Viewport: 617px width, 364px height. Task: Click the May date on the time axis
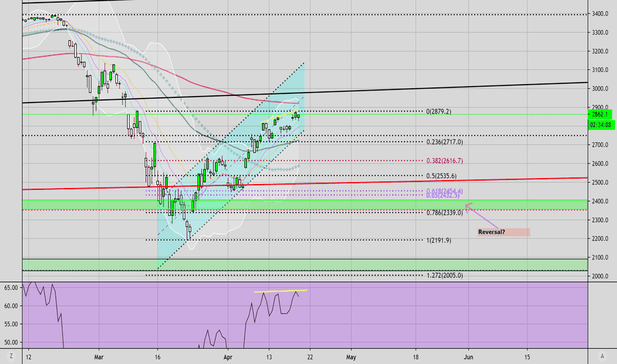pyautogui.click(x=351, y=357)
